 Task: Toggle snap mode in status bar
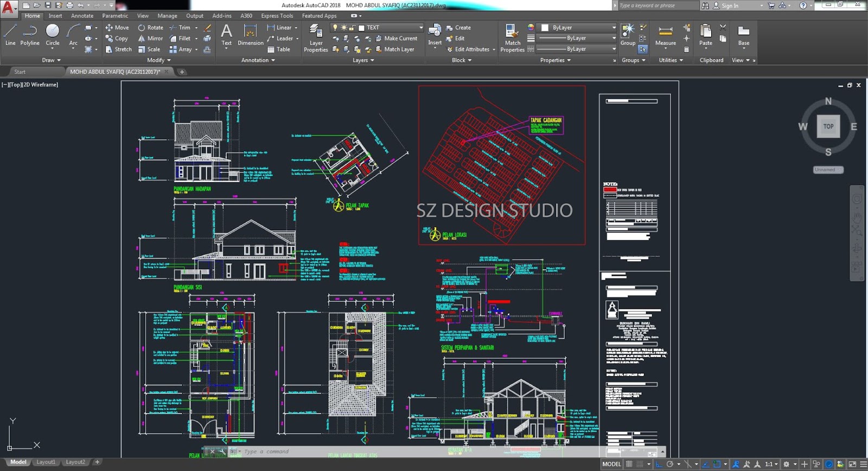pos(640,464)
